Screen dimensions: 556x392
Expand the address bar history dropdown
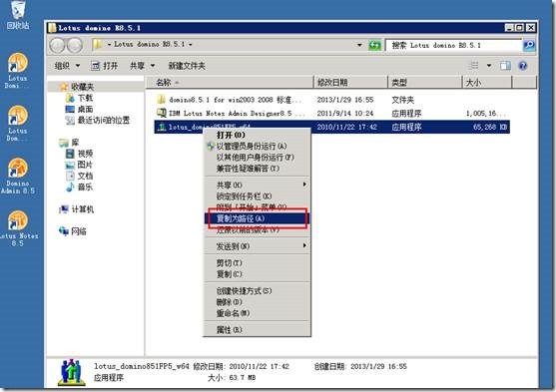pyautogui.click(x=359, y=45)
